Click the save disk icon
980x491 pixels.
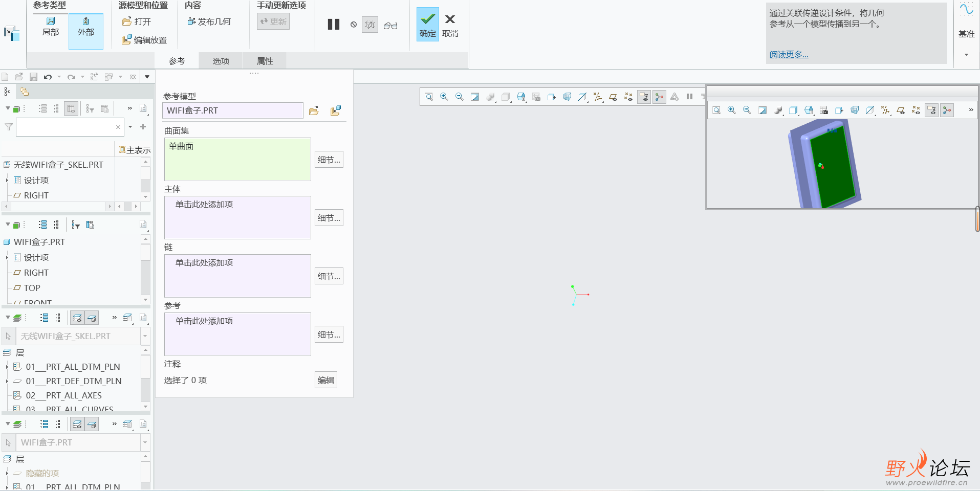[33, 77]
